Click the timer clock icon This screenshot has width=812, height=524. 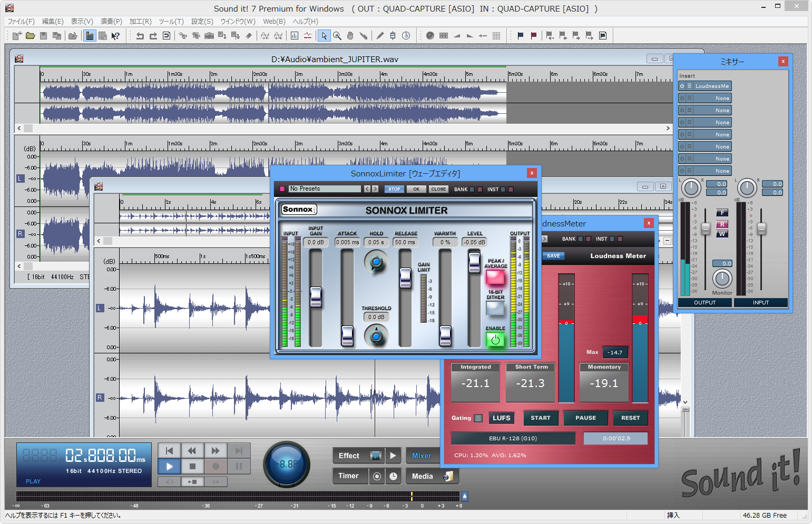tap(393, 476)
